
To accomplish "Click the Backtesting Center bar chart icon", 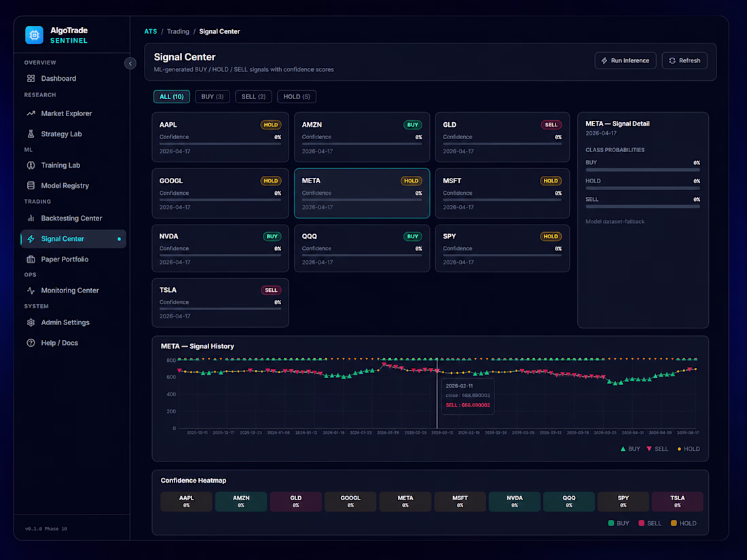I will pos(31,218).
